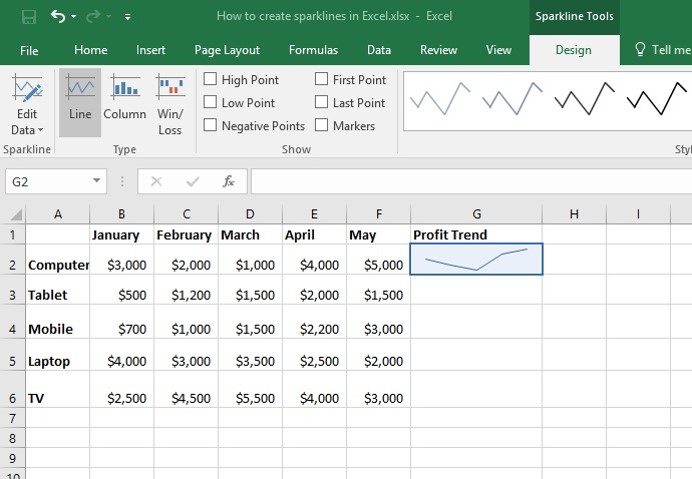Image resolution: width=692 pixels, height=479 pixels.
Task: Click the Edit Data sparkline icon
Action: click(x=27, y=87)
